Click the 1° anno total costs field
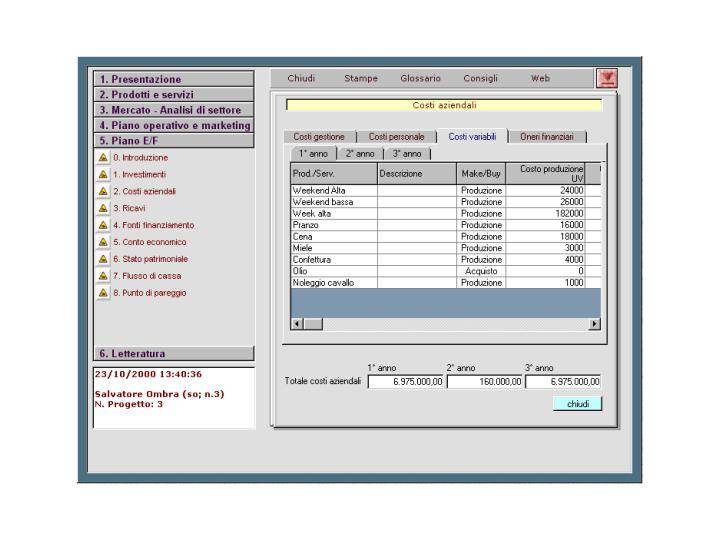The image size is (720, 540). tap(406, 382)
